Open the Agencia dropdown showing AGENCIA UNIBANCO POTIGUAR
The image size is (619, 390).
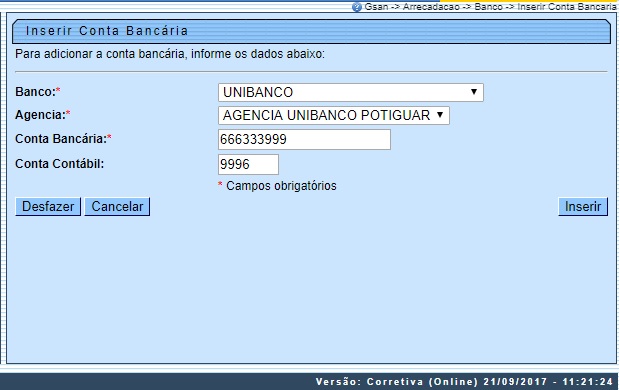[x=334, y=115]
